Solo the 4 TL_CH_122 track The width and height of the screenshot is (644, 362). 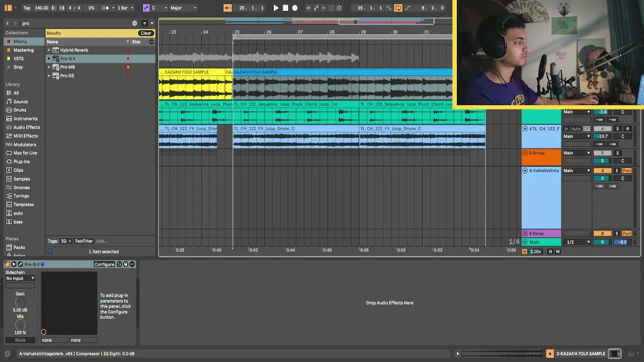pos(617,129)
